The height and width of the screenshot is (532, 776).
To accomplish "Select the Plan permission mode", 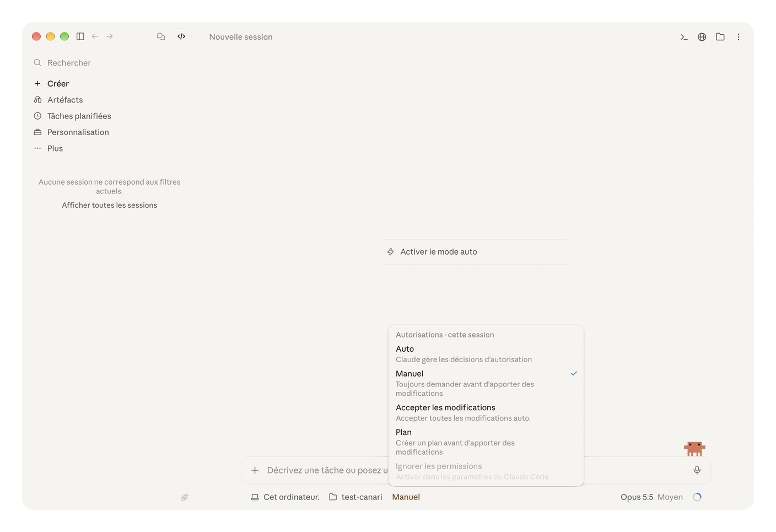I will 486,442.
